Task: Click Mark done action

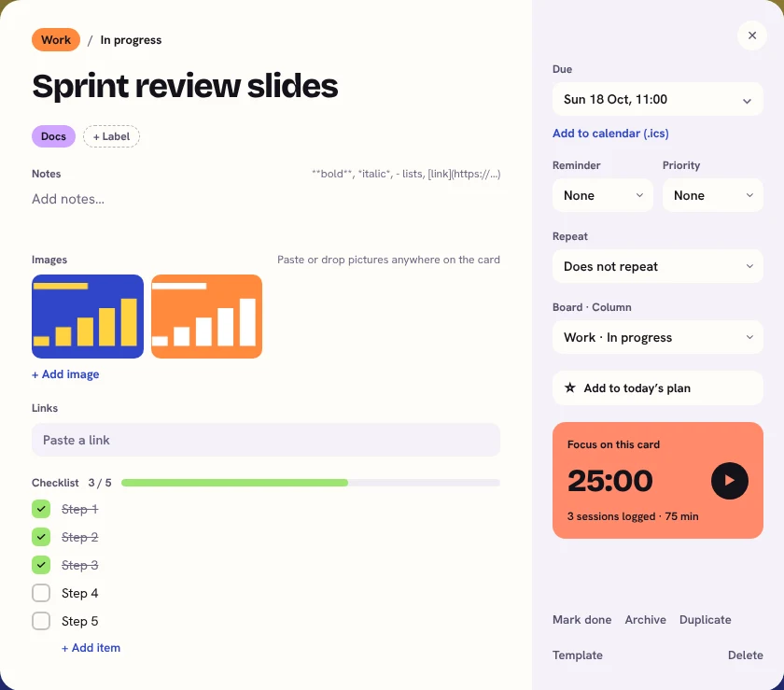Action: 582,619
